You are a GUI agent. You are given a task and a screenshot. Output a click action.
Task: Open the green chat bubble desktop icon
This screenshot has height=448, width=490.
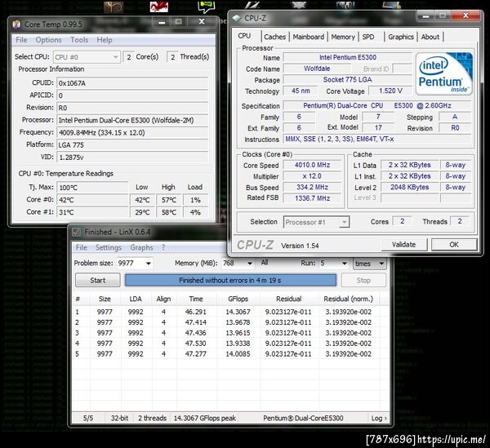[207, 7]
